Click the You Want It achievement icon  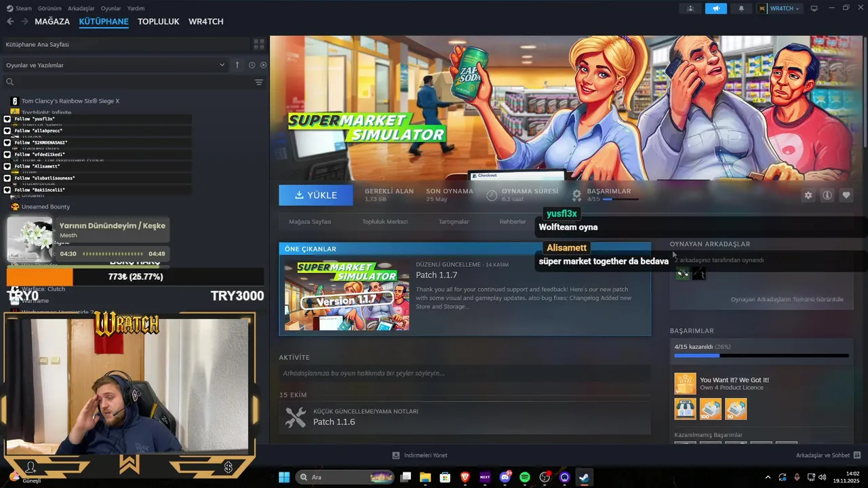[685, 384]
